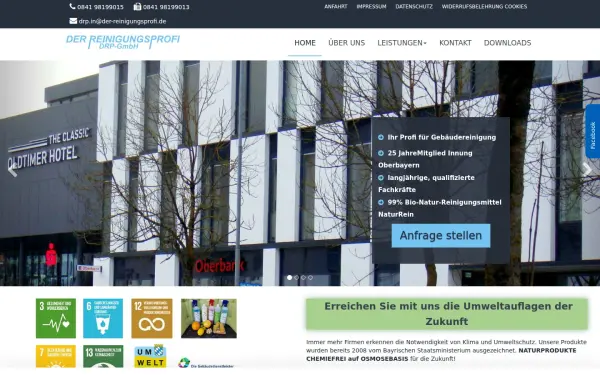Click the phone icon in top bar
The height and width of the screenshot is (375, 600).
(72, 7)
